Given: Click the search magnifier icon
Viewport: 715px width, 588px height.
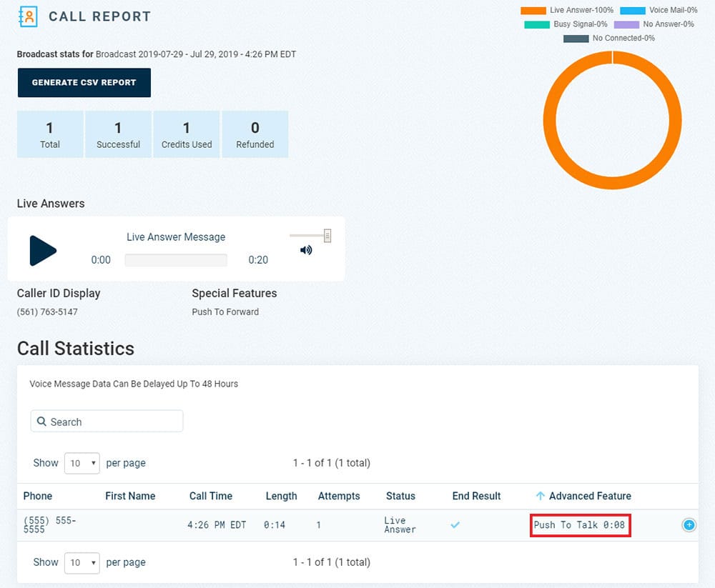Looking at the screenshot, I should 41,421.
